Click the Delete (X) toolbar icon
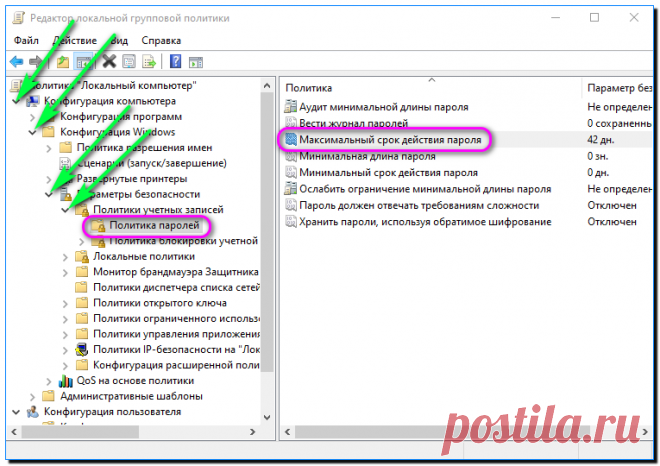 (x=109, y=62)
